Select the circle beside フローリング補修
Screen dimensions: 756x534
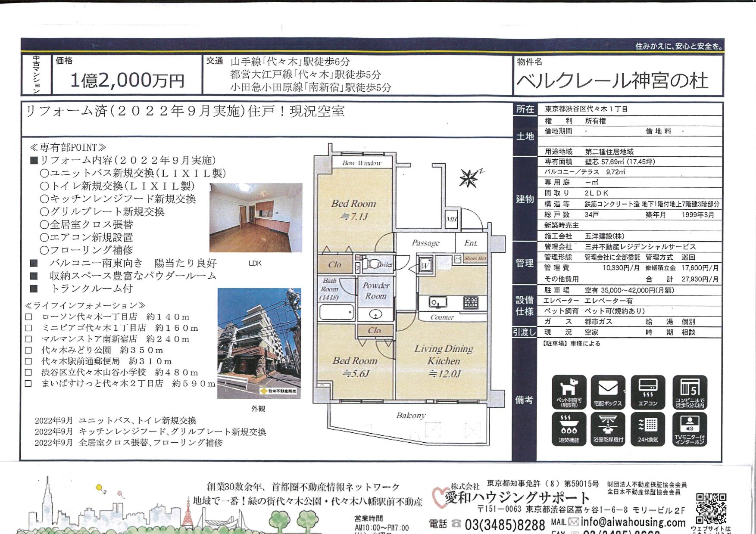point(44,250)
